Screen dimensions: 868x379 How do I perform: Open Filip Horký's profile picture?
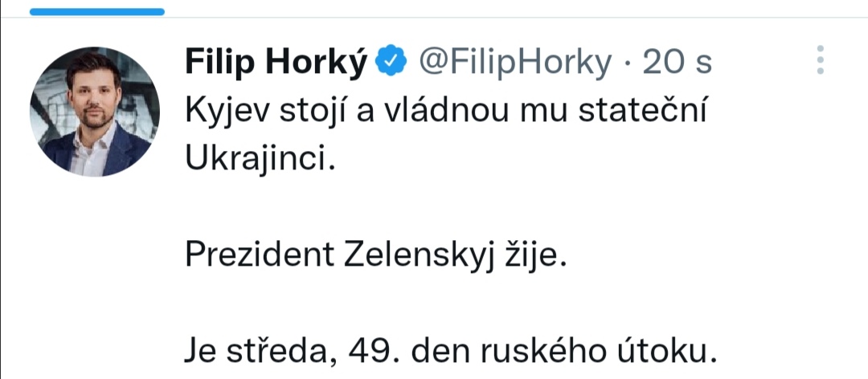pyautogui.click(x=95, y=112)
